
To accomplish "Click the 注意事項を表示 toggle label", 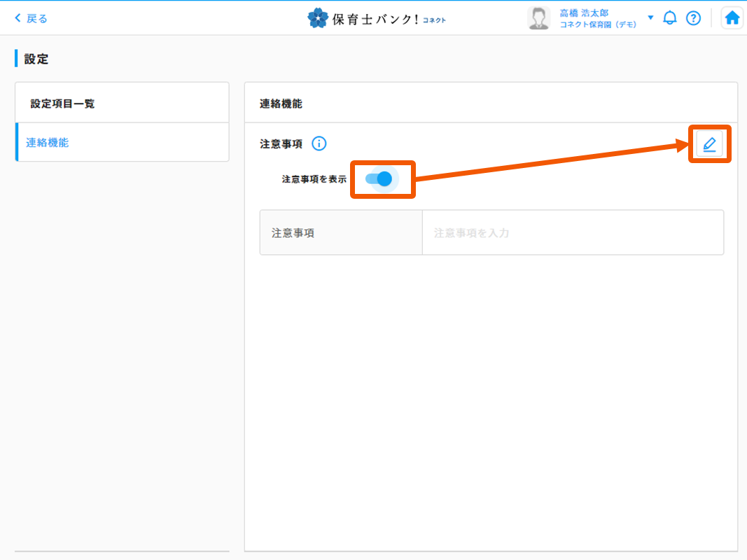I will click(x=314, y=179).
